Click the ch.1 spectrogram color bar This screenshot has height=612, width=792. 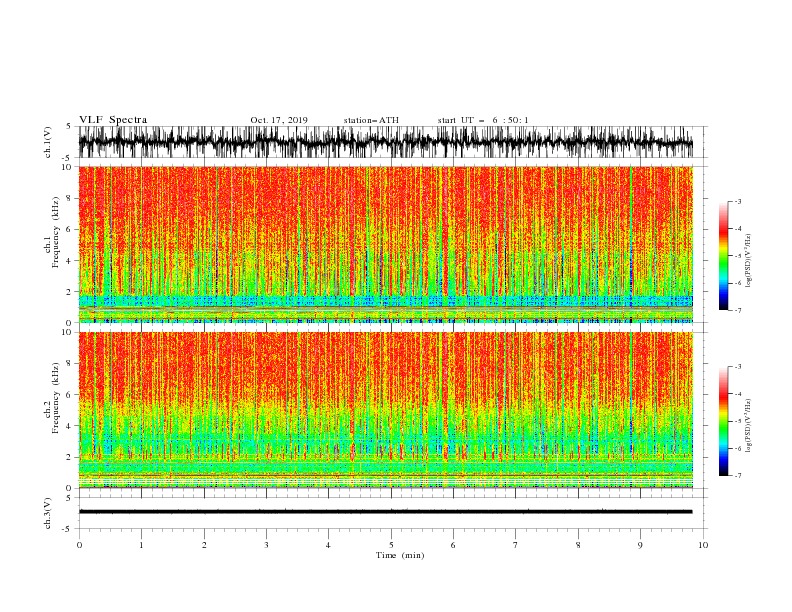(x=723, y=256)
